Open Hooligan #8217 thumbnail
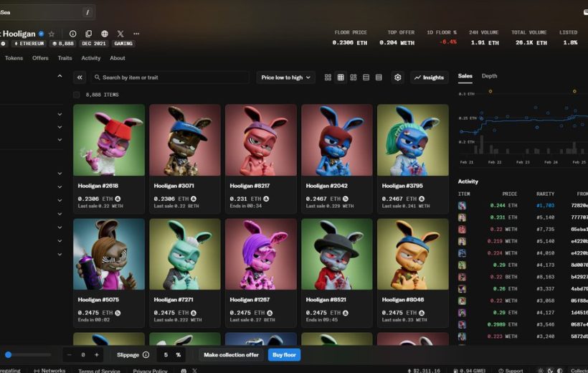 pyautogui.click(x=261, y=140)
